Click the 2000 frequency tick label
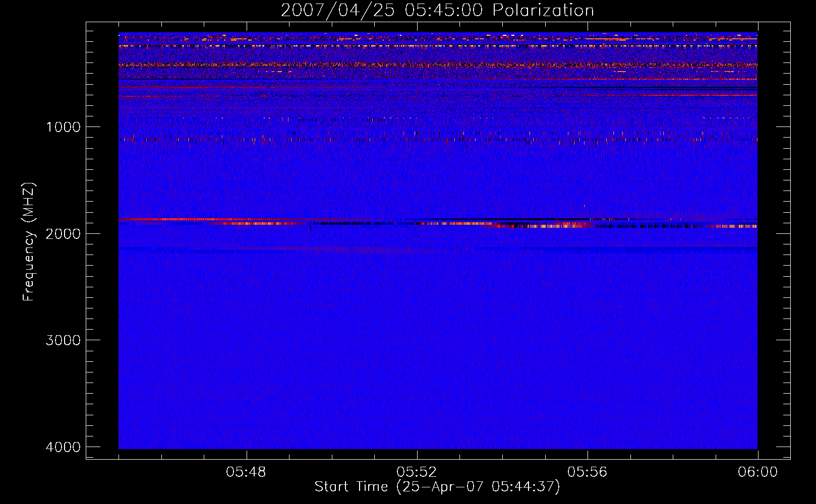 click(63, 234)
